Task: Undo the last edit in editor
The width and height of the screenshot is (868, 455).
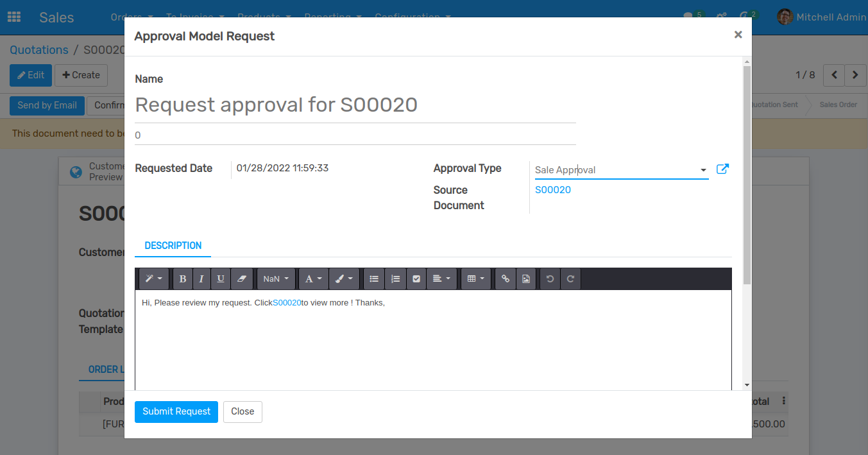Action: [550, 279]
